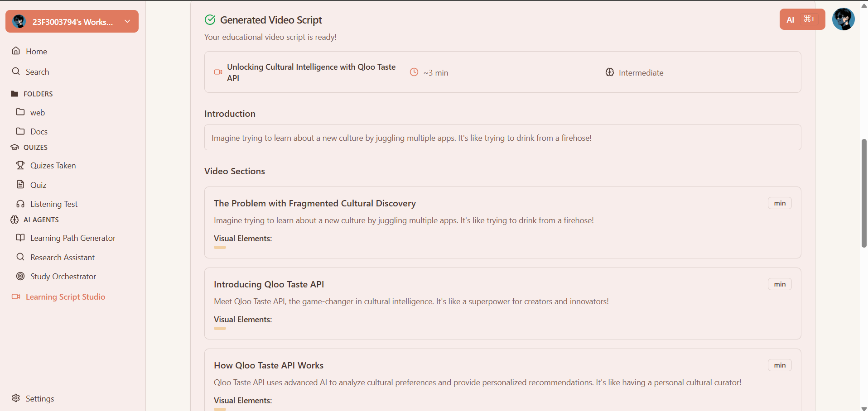The image size is (868, 411).
Task: Click How Qloo Taste API Works heading
Action: pyautogui.click(x=269, y=365)
